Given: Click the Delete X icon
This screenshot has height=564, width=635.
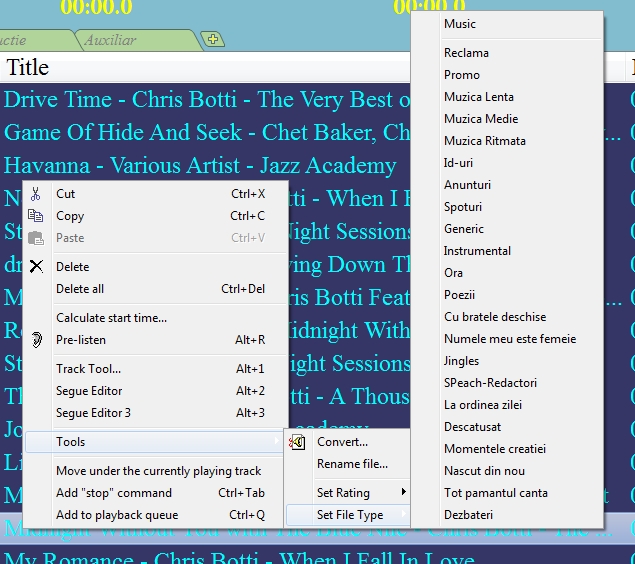Looking at the screenshot, I should (36, 266).
